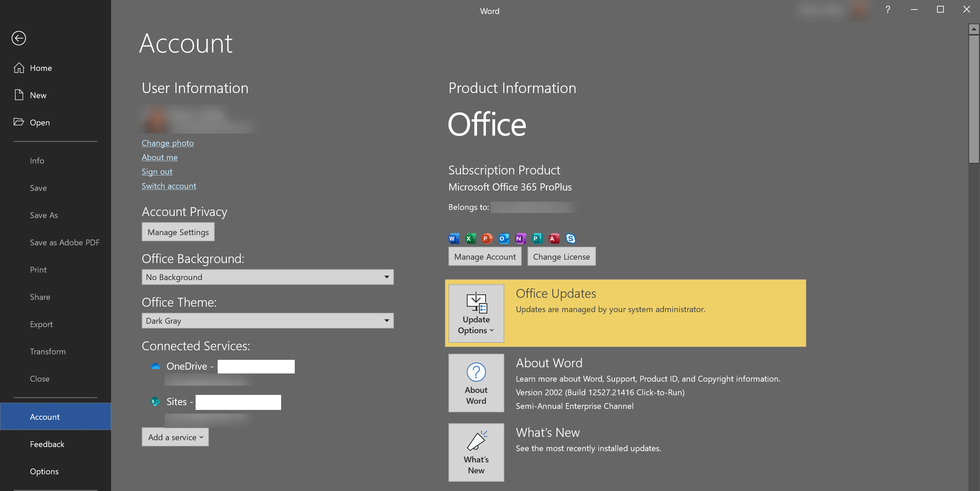Image resolution: width=980 pixels, height=491 pixels.
Task: Click the Skype app icon
Action: point(571,239)
